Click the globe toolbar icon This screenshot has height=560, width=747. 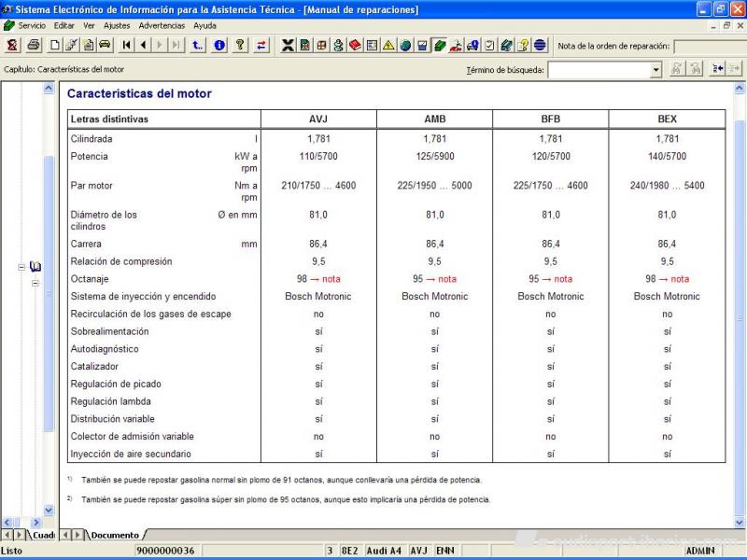click(x=405, y=45)
